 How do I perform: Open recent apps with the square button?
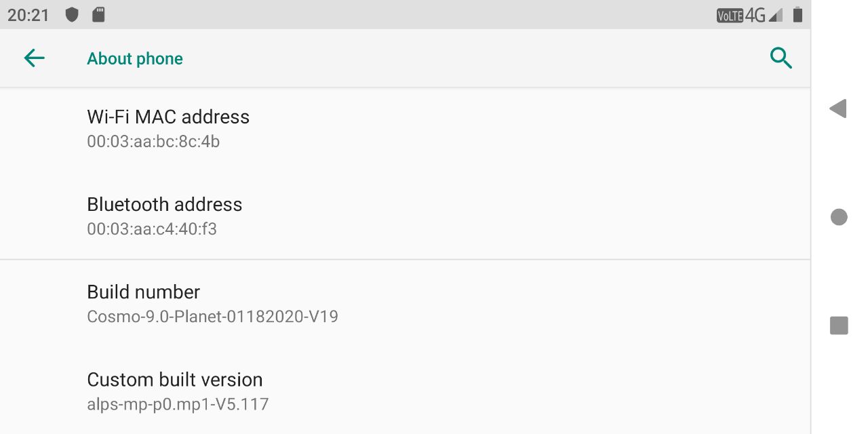[839, 325]
